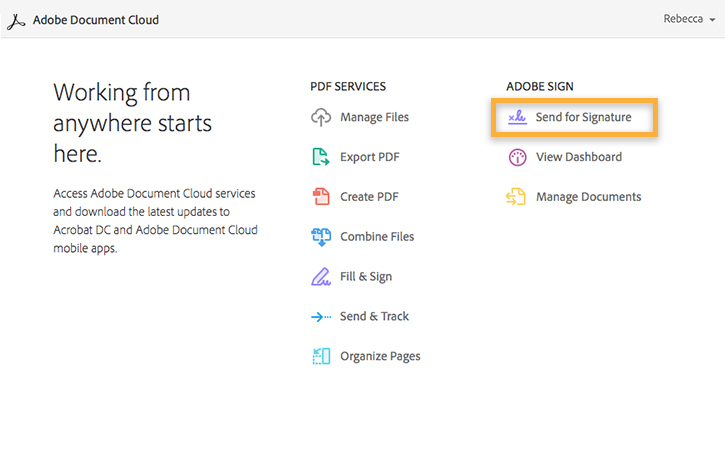Select the Export PDF link
The width and height of the screenshot is (725, 473).
369,157
